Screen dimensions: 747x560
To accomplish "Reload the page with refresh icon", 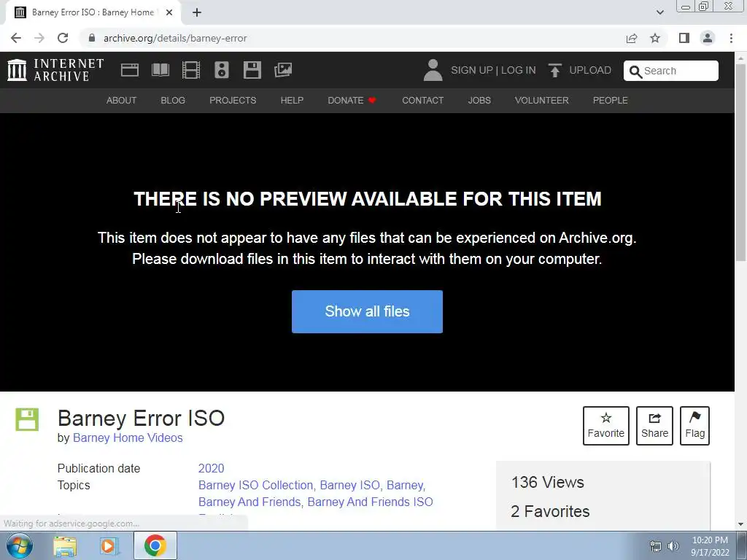I will pyautogui.click(x=63, y=38).
